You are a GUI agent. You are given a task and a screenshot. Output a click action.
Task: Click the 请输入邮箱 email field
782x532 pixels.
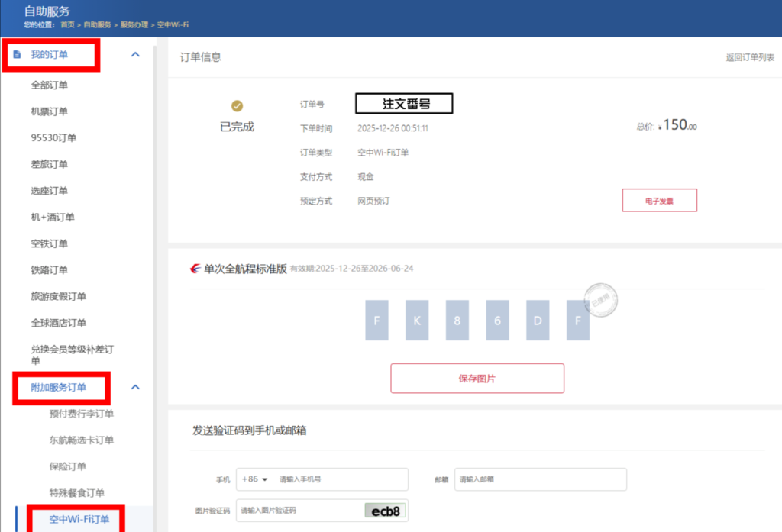click(x=540, y=479)
